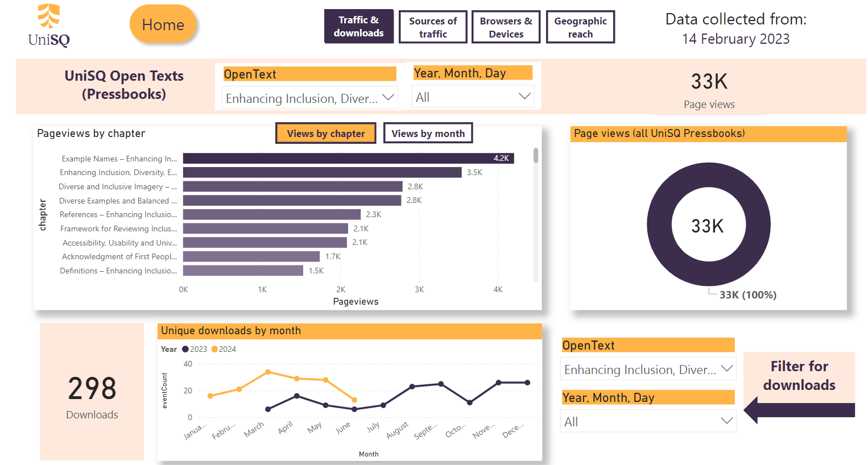Screen dimensions: 868x465
Task: Click the 'Definitions – Enhancing Inclusio...' axis label
Action: [x=118, y=271]
